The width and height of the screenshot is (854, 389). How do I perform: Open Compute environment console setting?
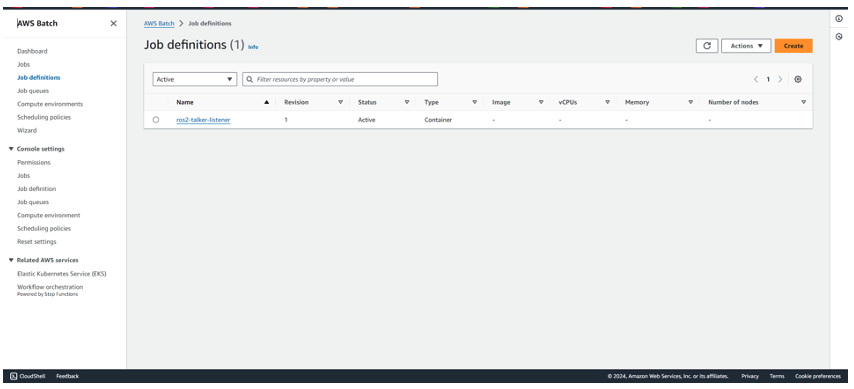(x=48, y=215)
